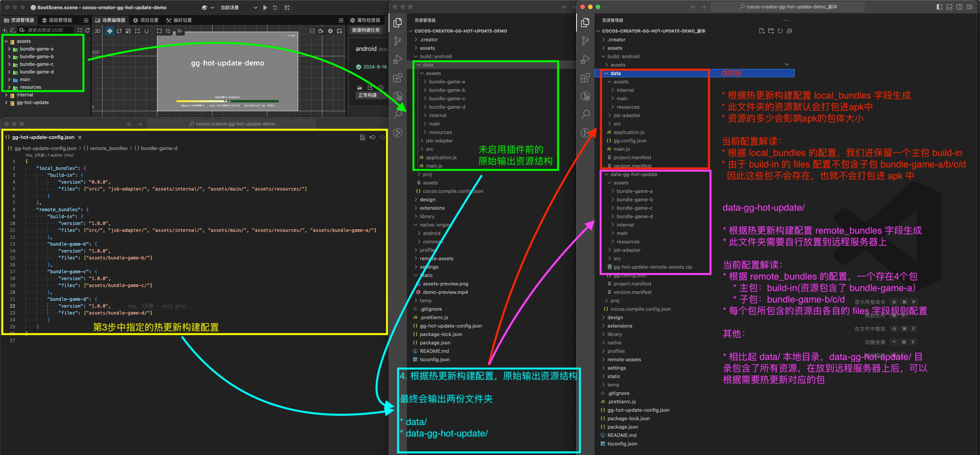This screenshot has height=455, width=980.
Task: Expand the bundle-game-a folder in the tree
Action: coord(10,49)
